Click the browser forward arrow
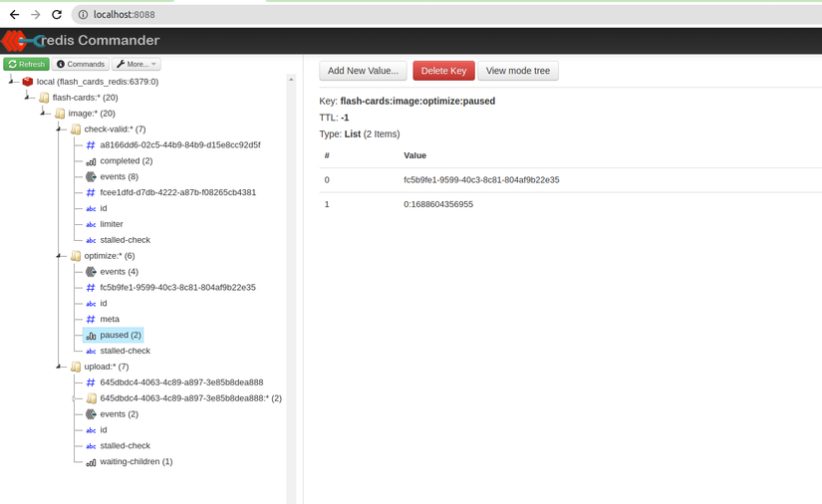Screen dimensions: 822x504 [x=35, y=15]
